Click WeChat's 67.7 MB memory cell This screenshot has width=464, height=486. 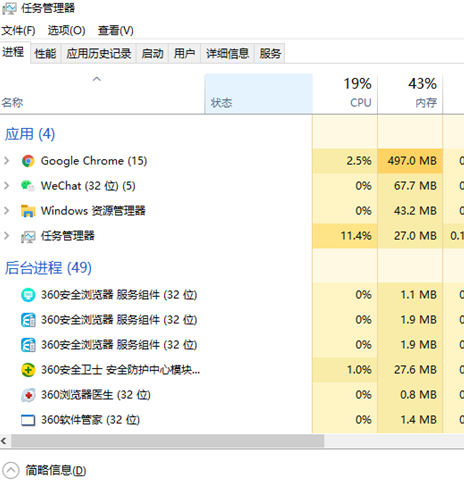click(x=410, y=186)
